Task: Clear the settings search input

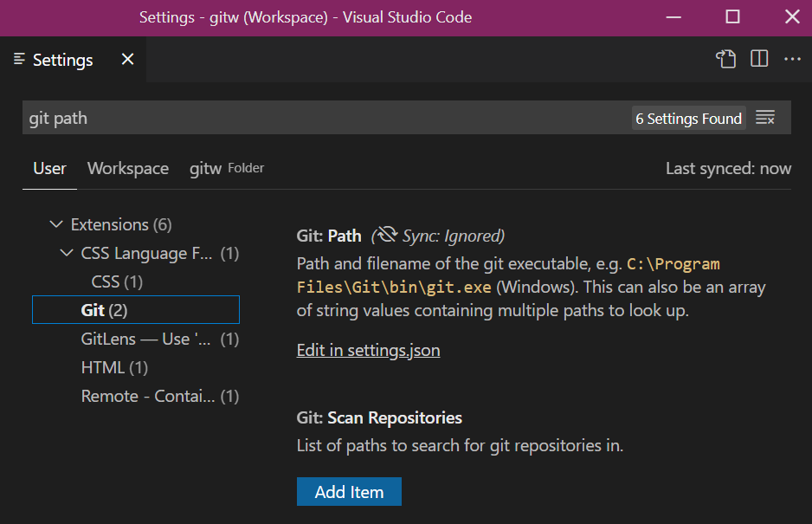Action: point(765,118)
